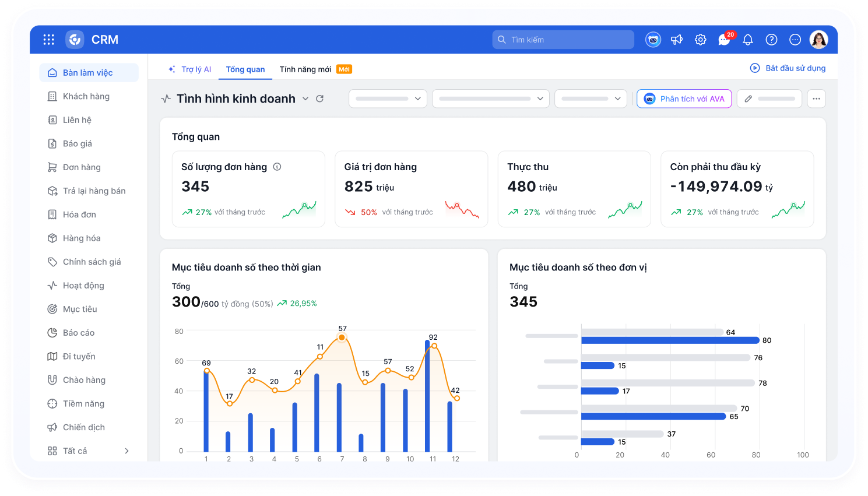Click the Tìm kiếm search field
The width and height of the screenshot is (868, 496).
(563, 40)
